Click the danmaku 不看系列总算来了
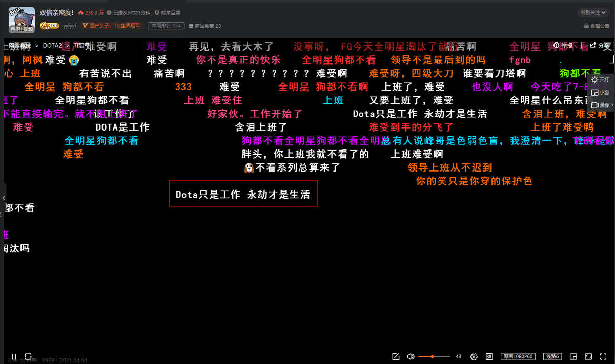The width and height of the screenshot is (615, 364). (292, 167)
